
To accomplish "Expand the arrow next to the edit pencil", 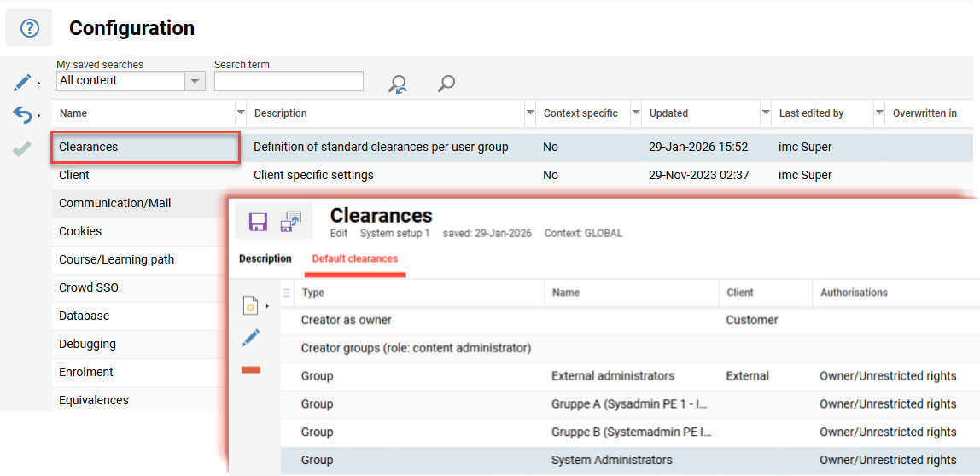I will click(38, 83).
